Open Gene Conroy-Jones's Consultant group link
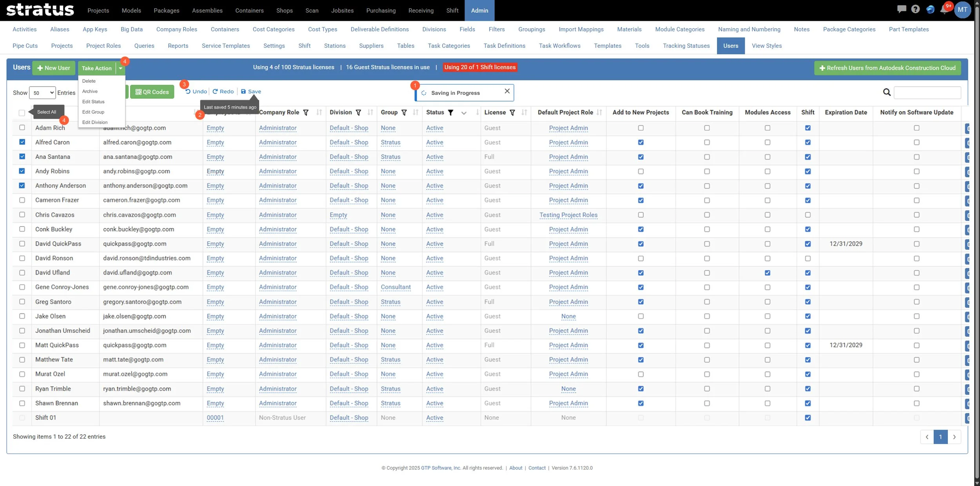Image resolution: width=980 pixels, height=486 pixels. click(396, 287)
